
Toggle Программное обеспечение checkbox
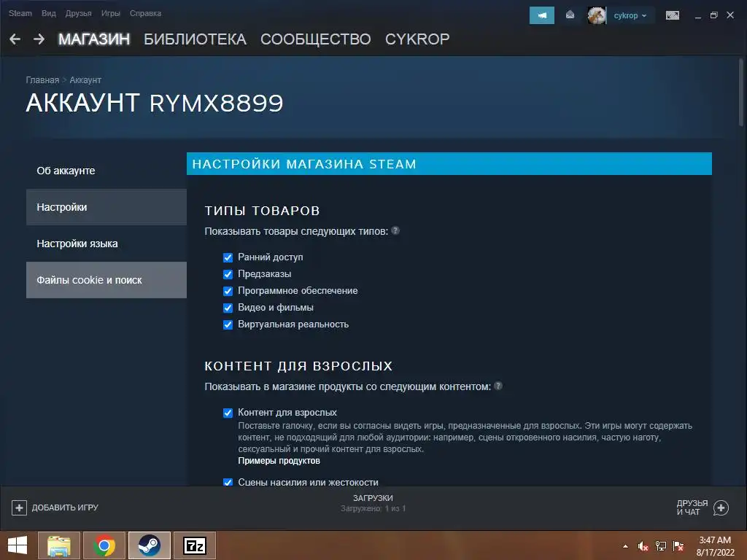tap(228, 291)
